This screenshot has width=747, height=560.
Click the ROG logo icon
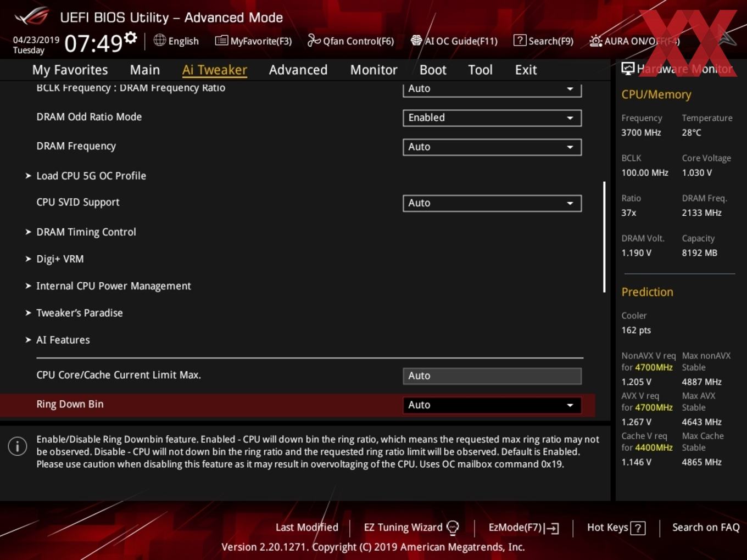(x=32, y=16)
